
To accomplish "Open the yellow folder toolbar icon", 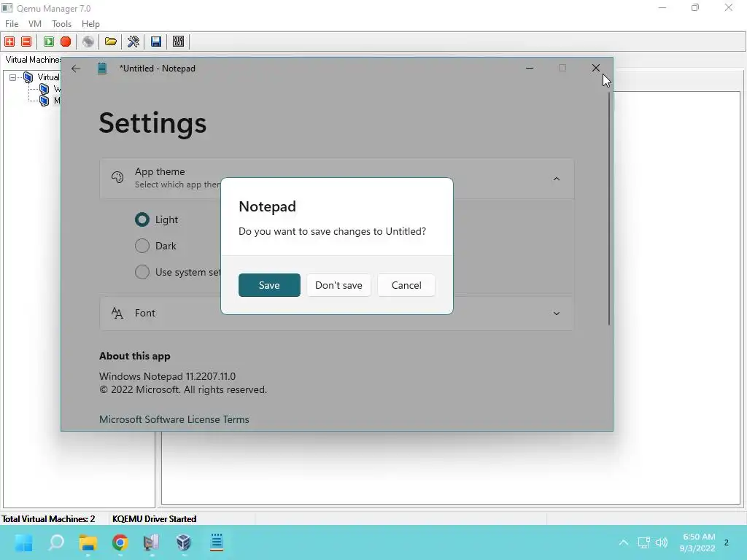I will click(111, 42).
